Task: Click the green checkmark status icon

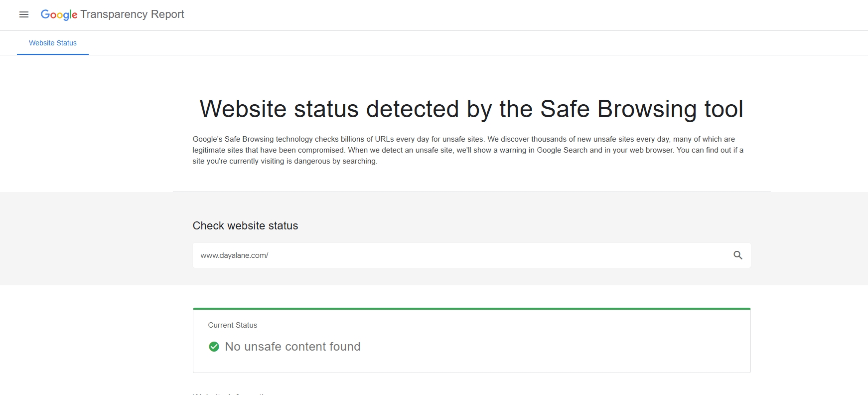Action: pyautogui.click(x=214, y=347)
